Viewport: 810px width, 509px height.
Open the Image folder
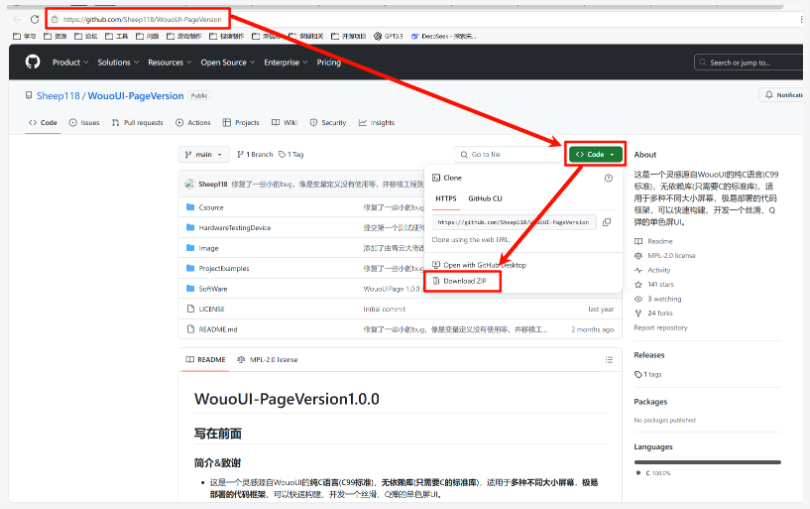click(209, 248)
